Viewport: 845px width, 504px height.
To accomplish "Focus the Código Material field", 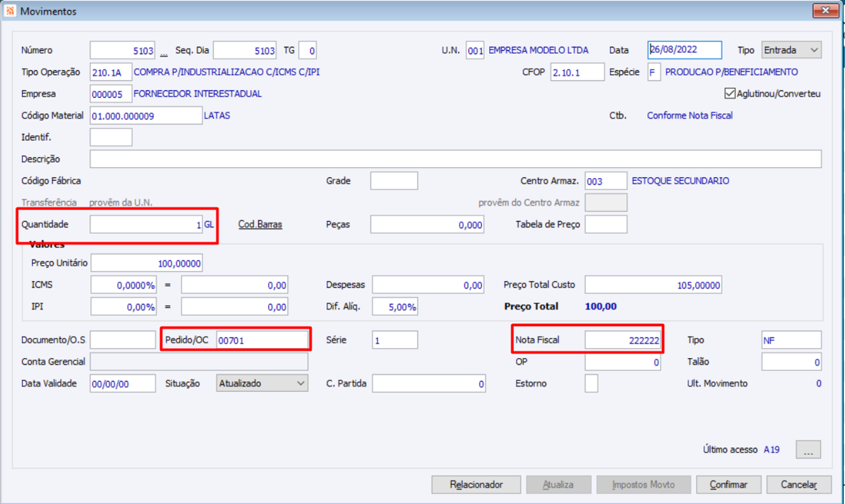I will [146, 115].
